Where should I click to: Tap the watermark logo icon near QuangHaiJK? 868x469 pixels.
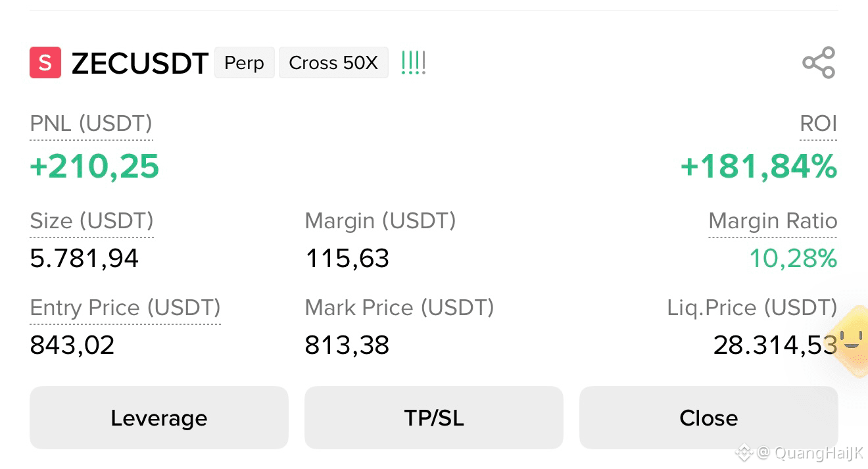click(x=744, y=453)
